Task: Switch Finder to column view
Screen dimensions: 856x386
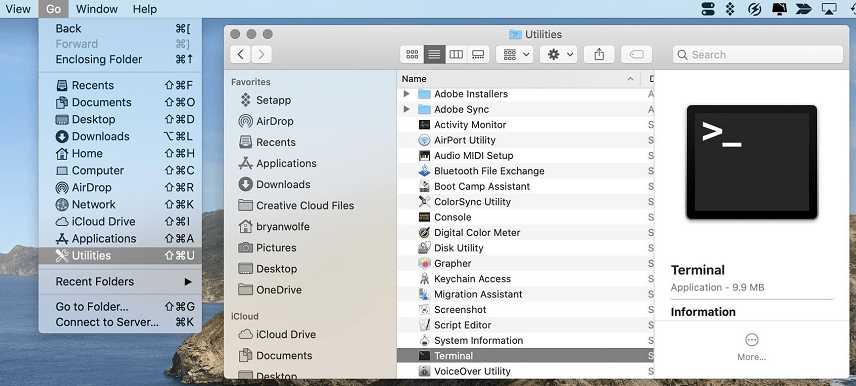Action: 456,55
